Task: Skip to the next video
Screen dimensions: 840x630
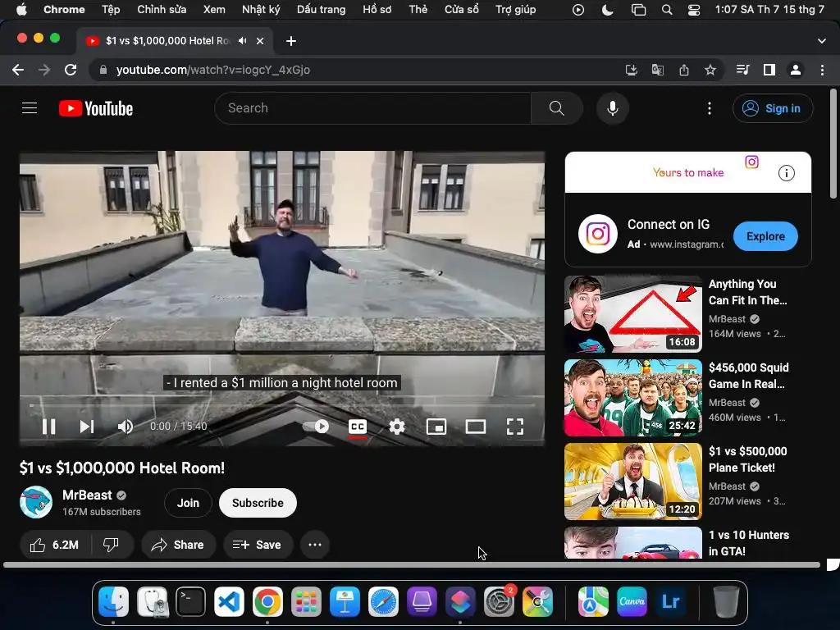Action: click(x=87, y=427)
